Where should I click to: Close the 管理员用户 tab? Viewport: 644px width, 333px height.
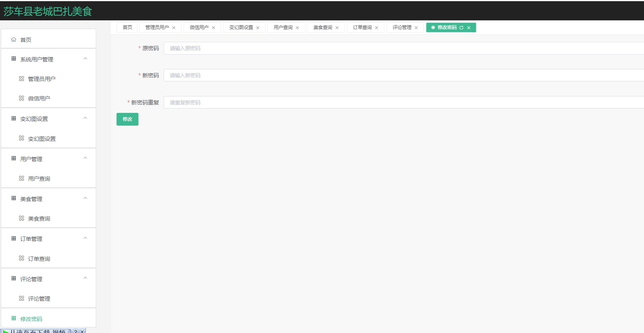[174, 28]
